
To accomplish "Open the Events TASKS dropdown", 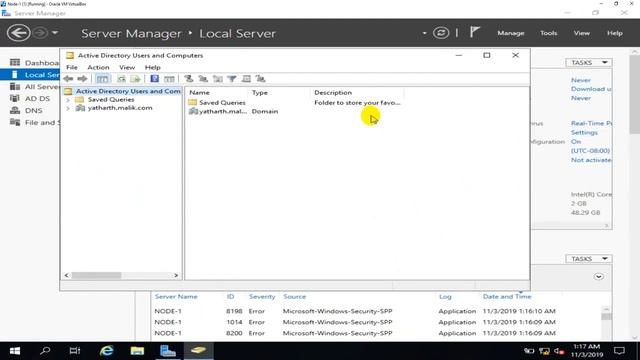I will coord(589,259).
